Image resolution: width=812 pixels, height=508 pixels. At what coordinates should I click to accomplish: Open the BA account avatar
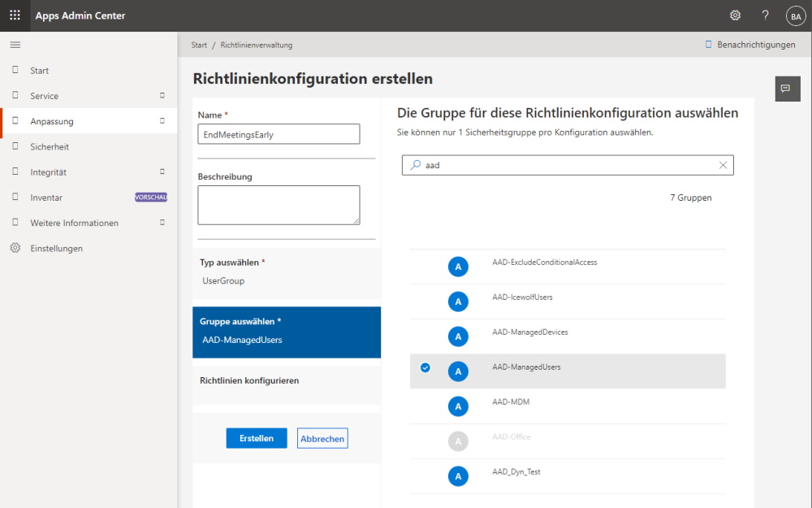pyautogui.click(x=796, y=16)
